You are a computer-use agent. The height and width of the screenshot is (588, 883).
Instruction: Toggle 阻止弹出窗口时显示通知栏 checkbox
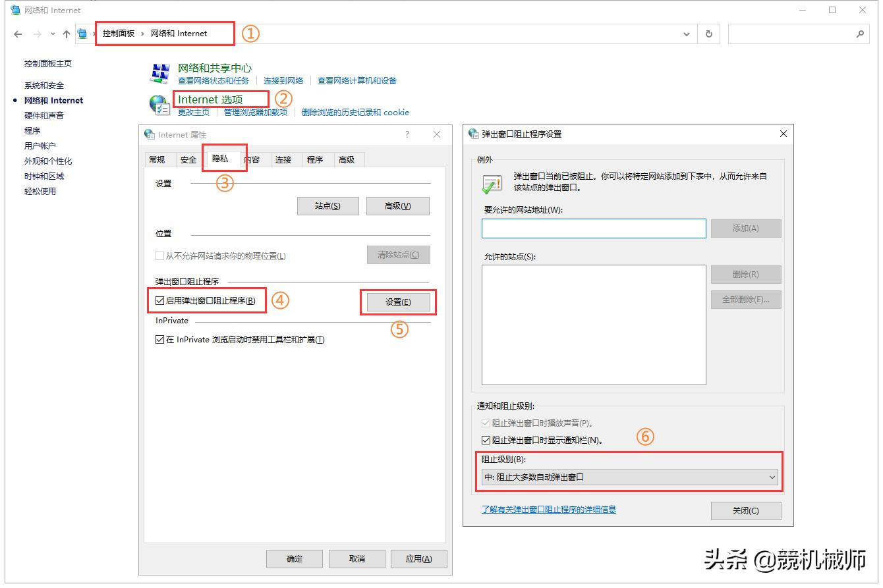487,440
